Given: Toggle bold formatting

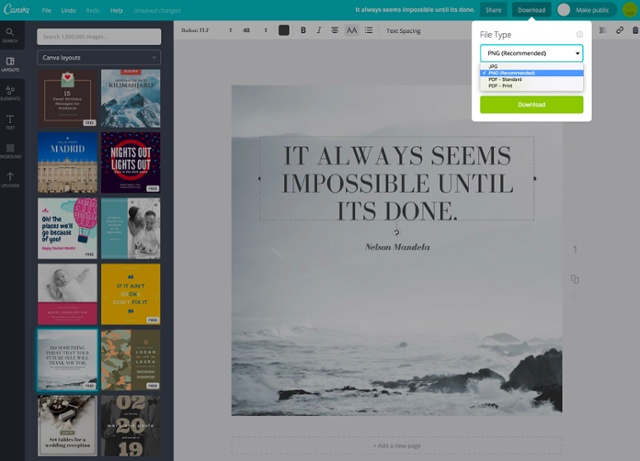Looking at the screenshot, I should coord(303,30).
